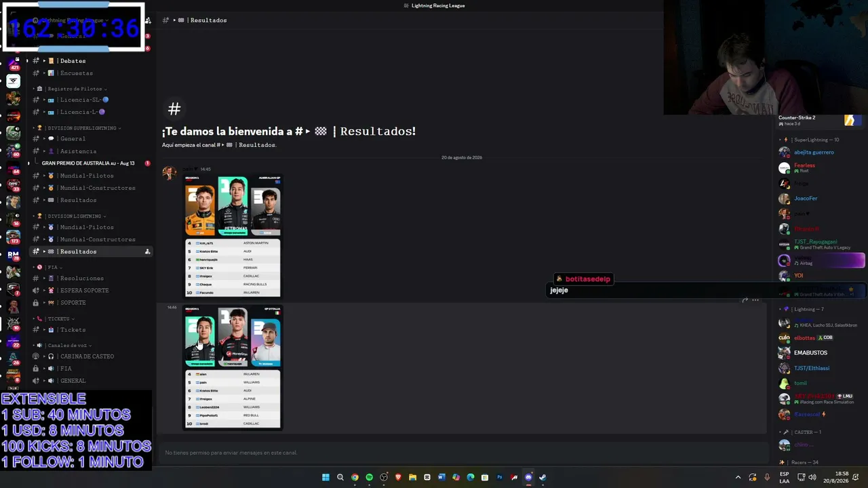Open the Windows Start menu
The image size is (868, 488).
(325, 477)
